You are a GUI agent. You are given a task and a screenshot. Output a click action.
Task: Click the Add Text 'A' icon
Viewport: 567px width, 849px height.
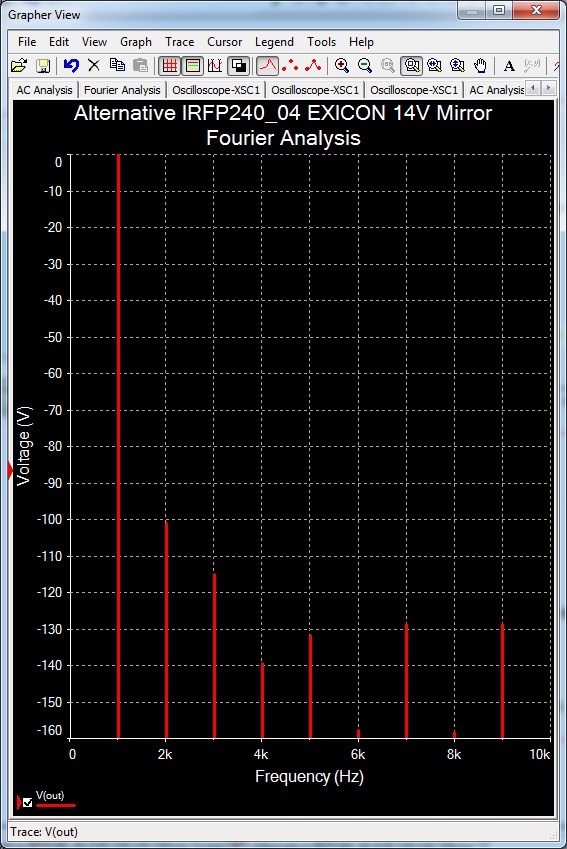[x=509, y=66]
